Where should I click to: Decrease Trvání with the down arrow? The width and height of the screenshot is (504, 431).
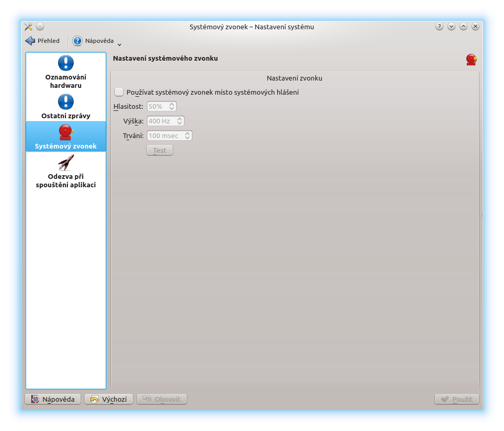click(x=187, y=138)
